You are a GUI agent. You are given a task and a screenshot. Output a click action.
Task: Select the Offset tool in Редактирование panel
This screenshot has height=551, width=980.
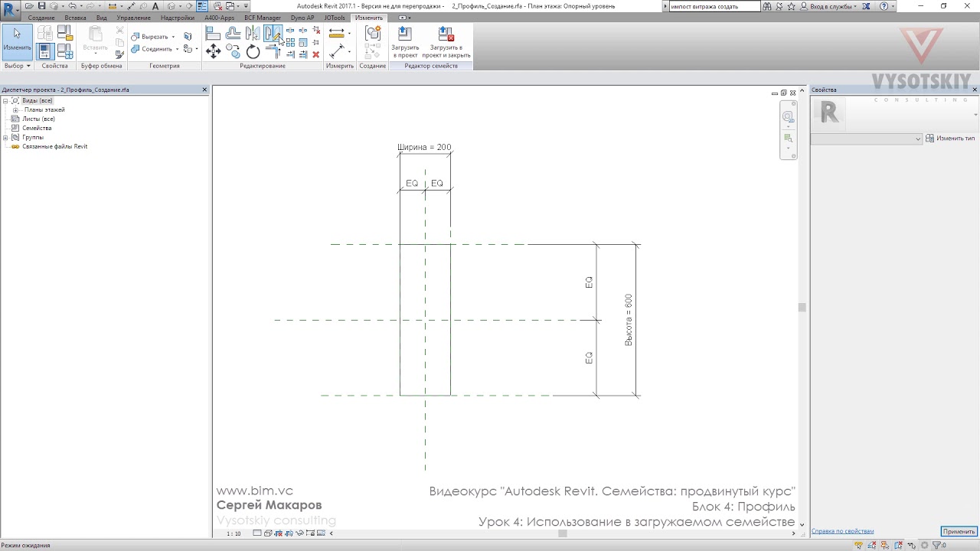233,34
